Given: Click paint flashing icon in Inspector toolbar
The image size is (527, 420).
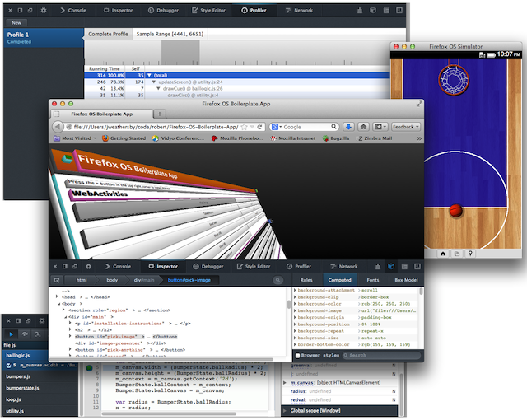Looking at the screenshot, I should [x=378, y=267].
